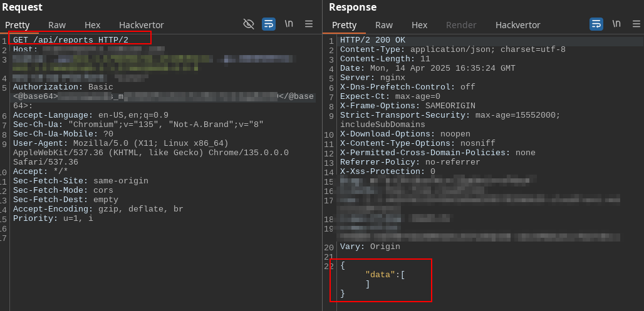This screenshot has height=311, width=644.
Task: Click the "data" key in JSON body
Action: pyautogui.click(x=380, y=275)
